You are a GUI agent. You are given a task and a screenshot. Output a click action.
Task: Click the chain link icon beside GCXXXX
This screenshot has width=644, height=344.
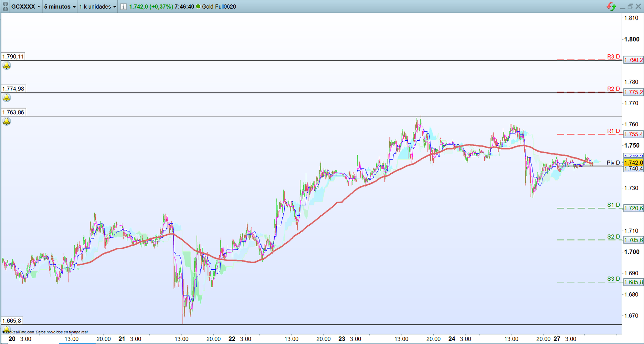click(x=5, y=7)
